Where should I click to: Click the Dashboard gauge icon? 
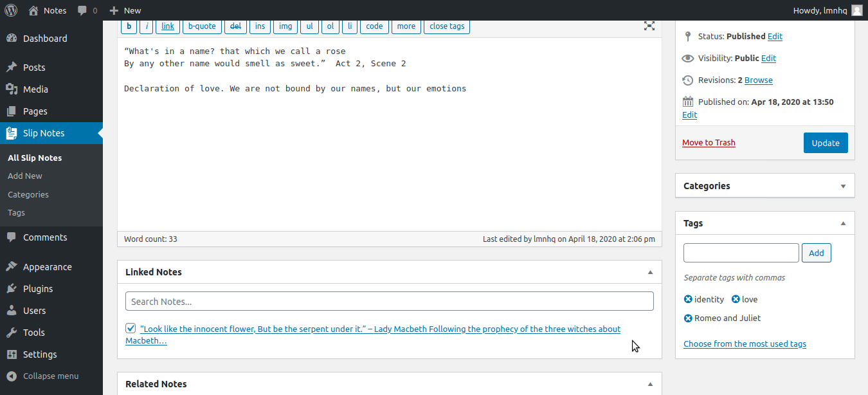[x=12, y=39]
